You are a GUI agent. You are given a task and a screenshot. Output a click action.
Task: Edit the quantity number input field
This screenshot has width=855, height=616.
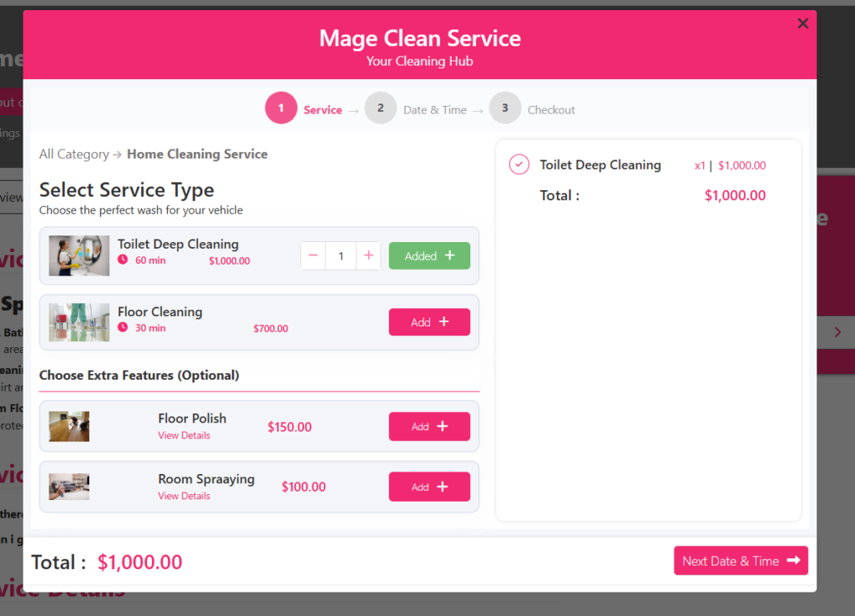(341, 255)
